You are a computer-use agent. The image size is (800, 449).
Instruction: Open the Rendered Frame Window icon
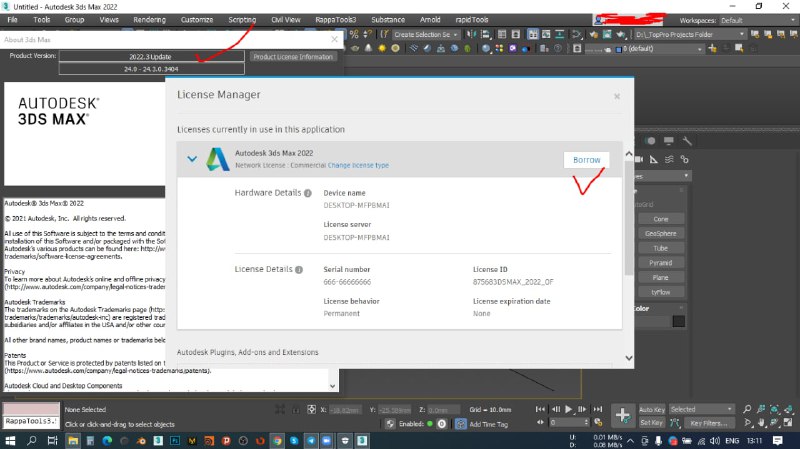[607, 34]
